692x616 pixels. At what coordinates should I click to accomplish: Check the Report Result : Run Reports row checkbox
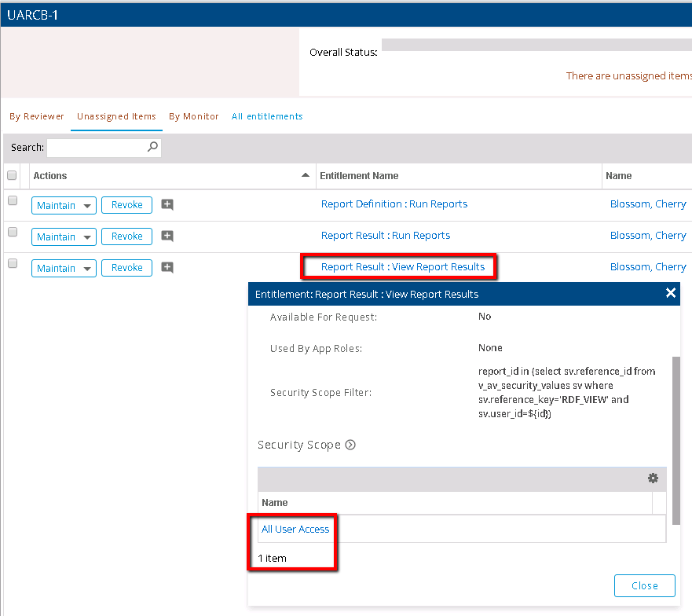point(12,233)
